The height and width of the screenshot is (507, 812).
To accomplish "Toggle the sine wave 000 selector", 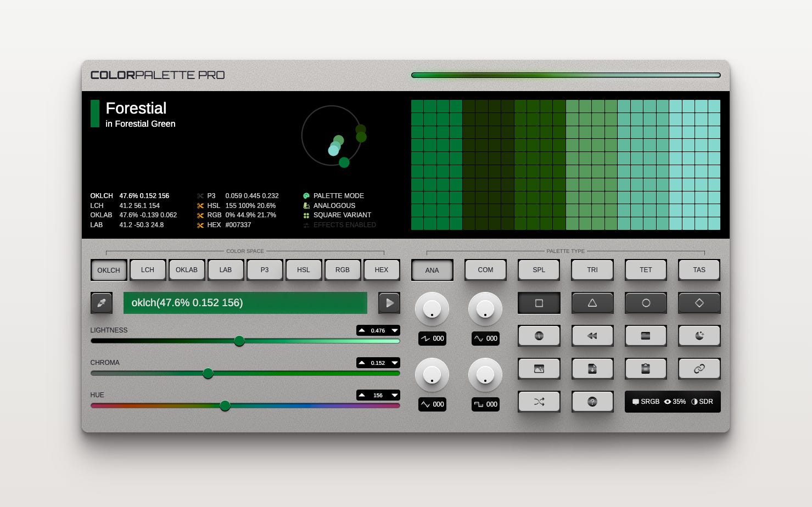I will pyautogui.click(x=485, y=339).
